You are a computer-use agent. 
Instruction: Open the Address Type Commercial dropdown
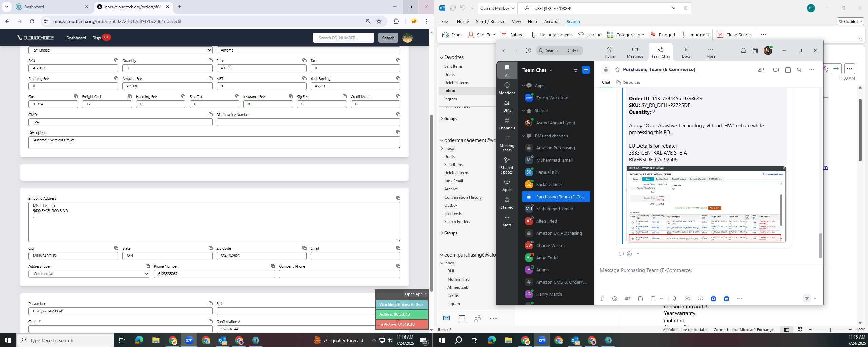point(89,274)
